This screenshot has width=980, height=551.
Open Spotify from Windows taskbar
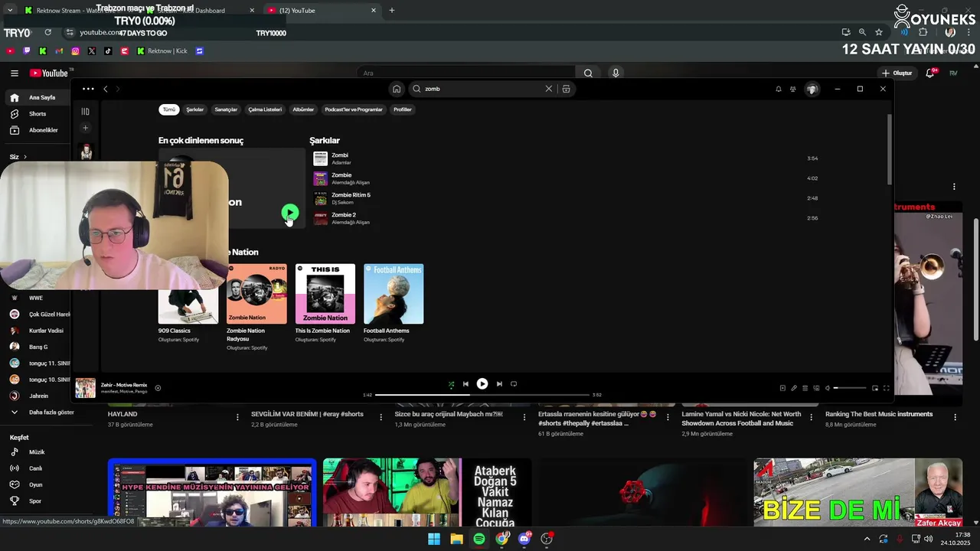pos(479,539)
